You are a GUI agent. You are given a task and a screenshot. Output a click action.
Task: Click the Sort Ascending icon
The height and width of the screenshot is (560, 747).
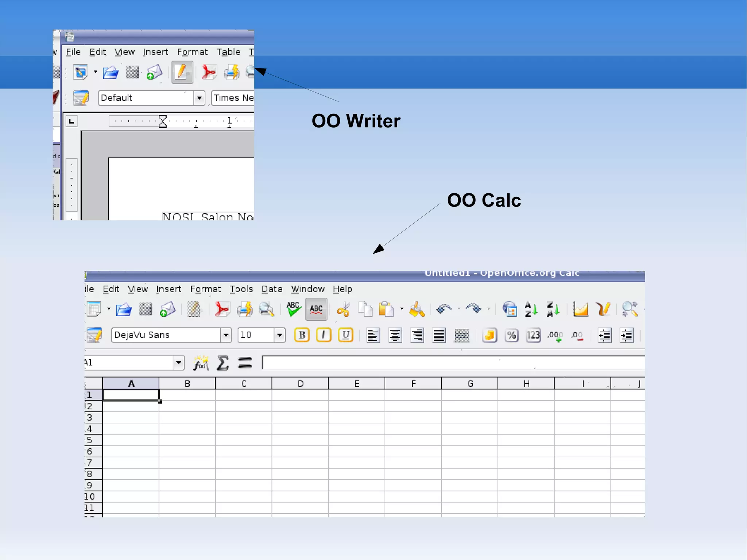tap(531, 309)
